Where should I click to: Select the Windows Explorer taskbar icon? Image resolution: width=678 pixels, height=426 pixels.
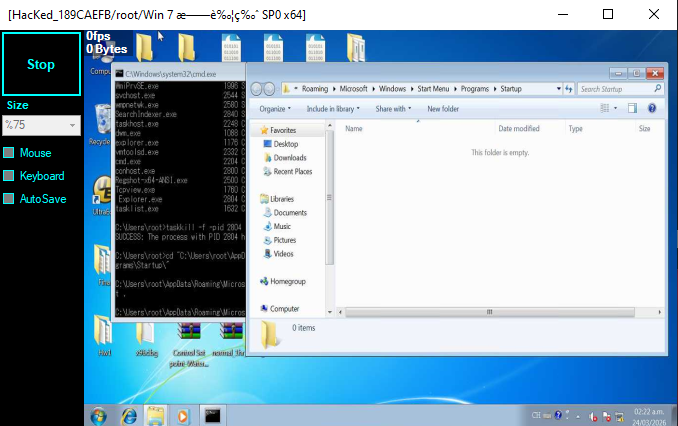155,415
